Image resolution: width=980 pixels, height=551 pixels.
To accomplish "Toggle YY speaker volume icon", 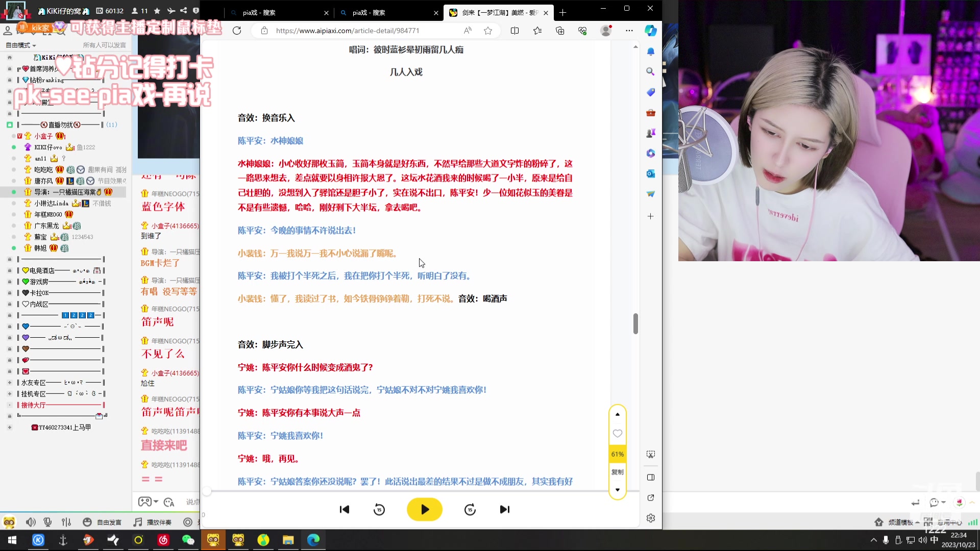I will (31, 522).
